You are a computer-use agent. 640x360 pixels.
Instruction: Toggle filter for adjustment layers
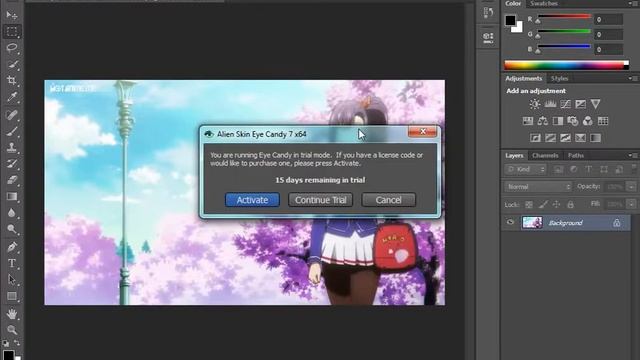pyautogui.click(x=573, y=169)
